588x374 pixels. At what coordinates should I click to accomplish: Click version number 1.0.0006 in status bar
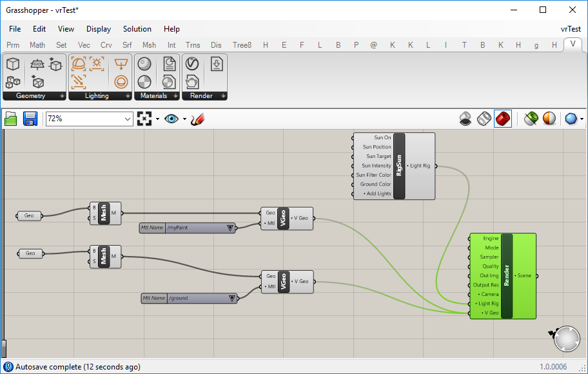point(553,367)
